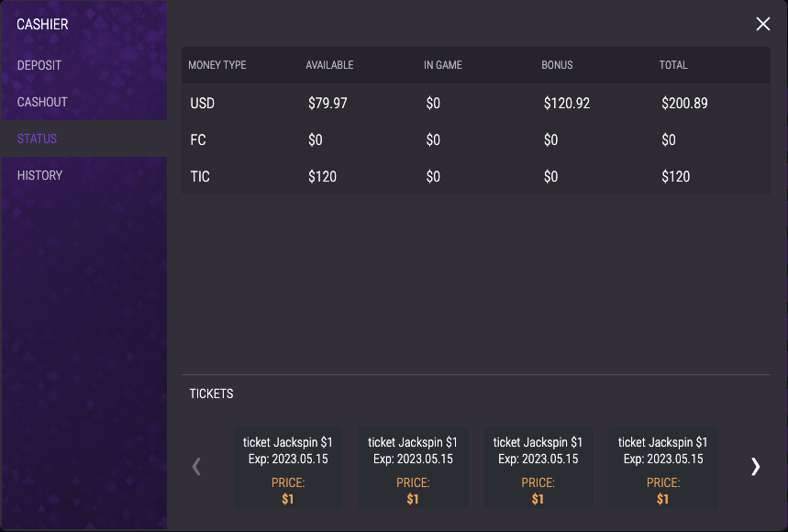Select the second Jackspin $1 ticket card

click(413, 468)
